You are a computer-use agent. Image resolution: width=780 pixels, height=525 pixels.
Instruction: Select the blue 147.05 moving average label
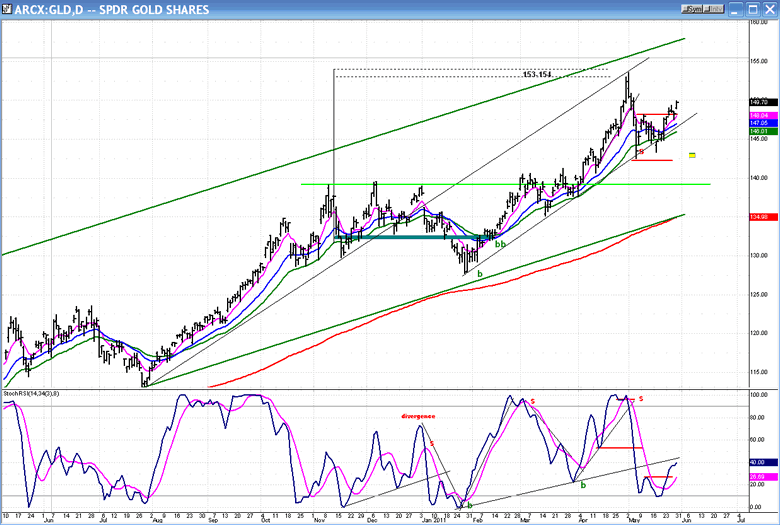pyautogui.click(x=758, y=123)
